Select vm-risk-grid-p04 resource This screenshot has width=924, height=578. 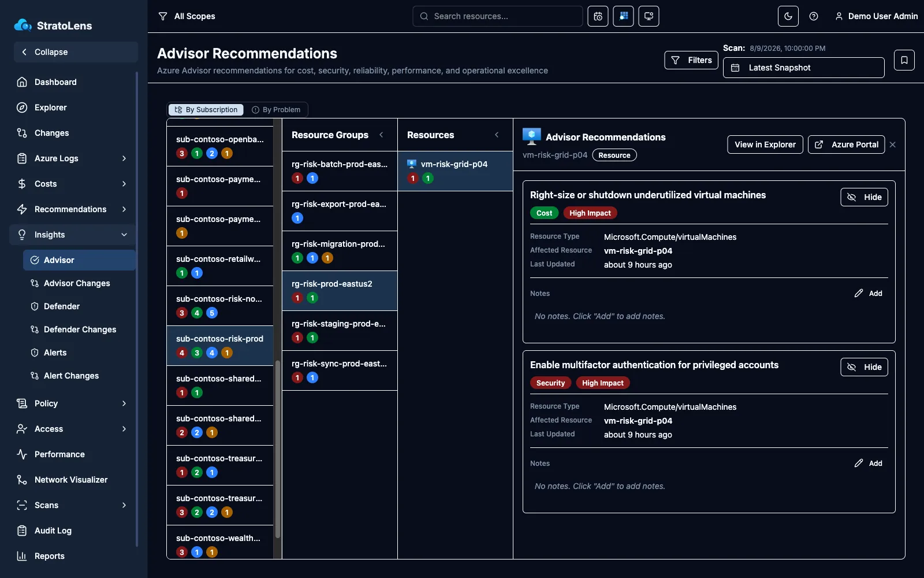tap(455, 171)
